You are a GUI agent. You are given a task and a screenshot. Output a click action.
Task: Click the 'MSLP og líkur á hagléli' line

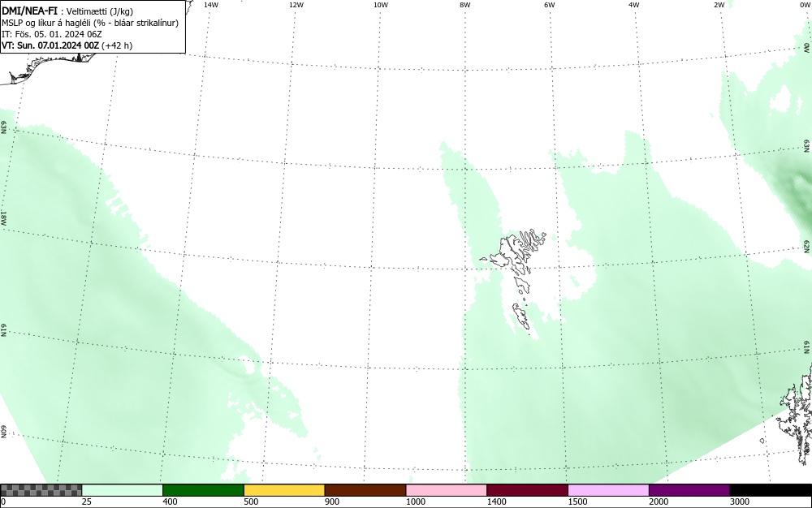90,23
